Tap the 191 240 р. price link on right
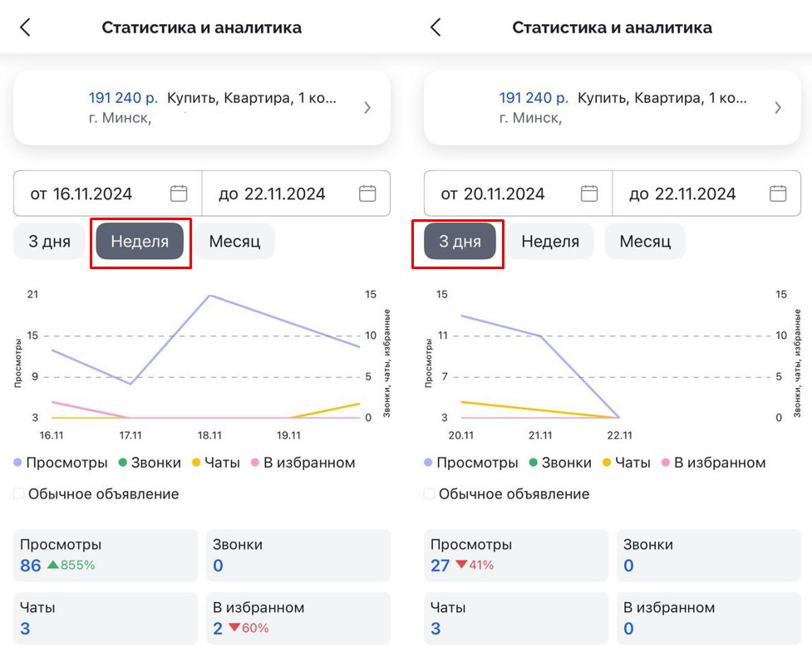 [x=534, y=98]
